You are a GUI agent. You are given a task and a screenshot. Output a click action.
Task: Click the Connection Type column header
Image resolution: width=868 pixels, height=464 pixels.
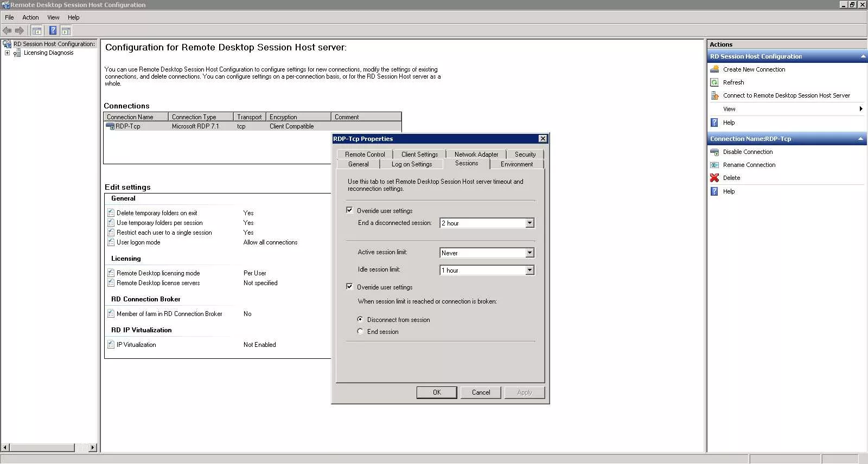click(x=201, y=117)
